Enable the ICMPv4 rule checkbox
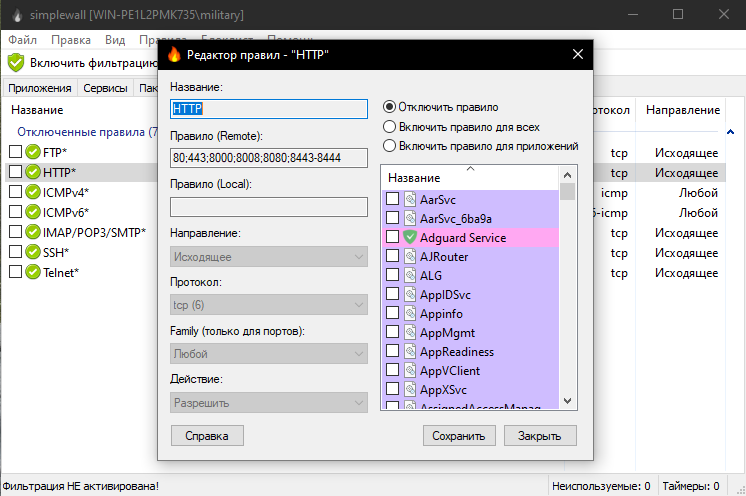This screenshot has width=746, height=496. tap(15, 192)
